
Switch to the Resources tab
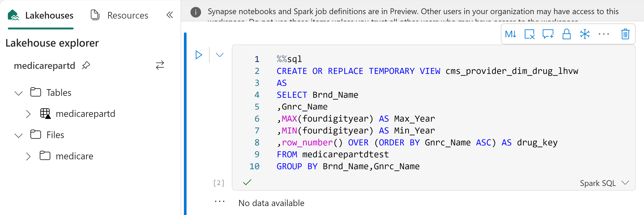(x=119, y=15)
